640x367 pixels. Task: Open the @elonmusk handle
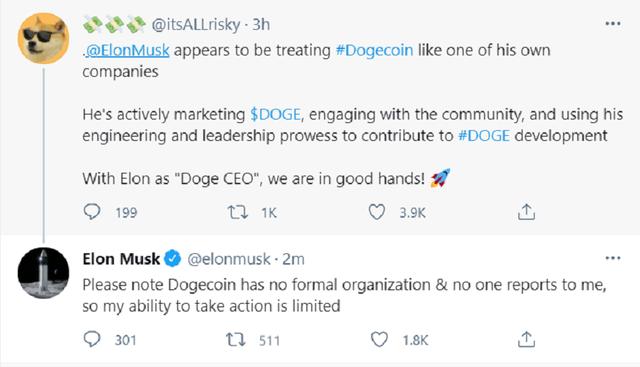tap(229, 259)
